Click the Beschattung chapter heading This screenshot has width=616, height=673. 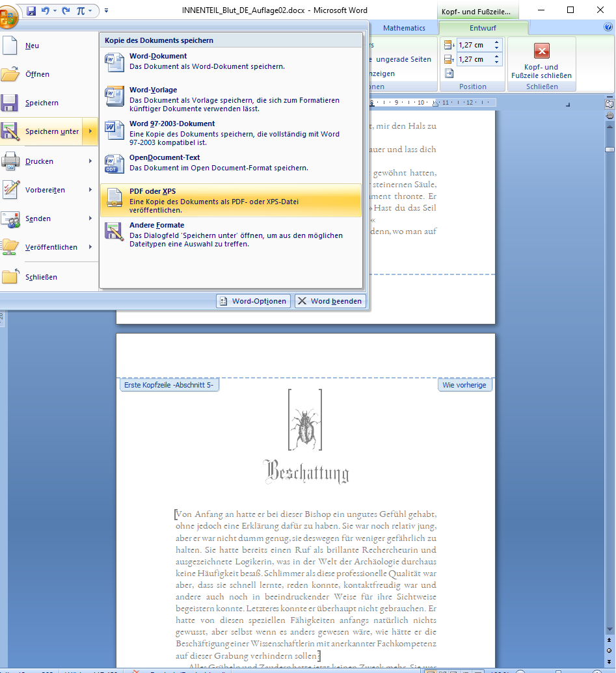pyautogui.click(x=306, y=471)
